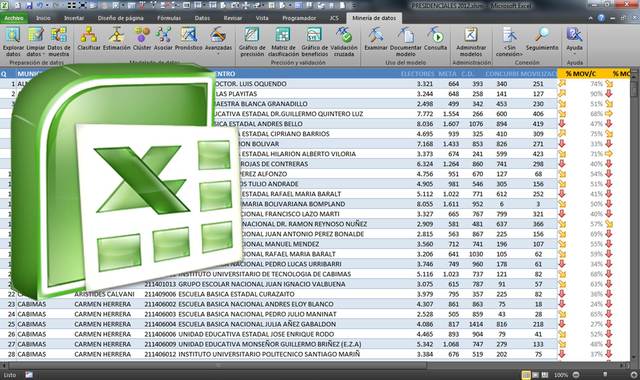Run the Pronóstico tool
The width and height of the screenshot is (640, 380).
tap(189, 39)
